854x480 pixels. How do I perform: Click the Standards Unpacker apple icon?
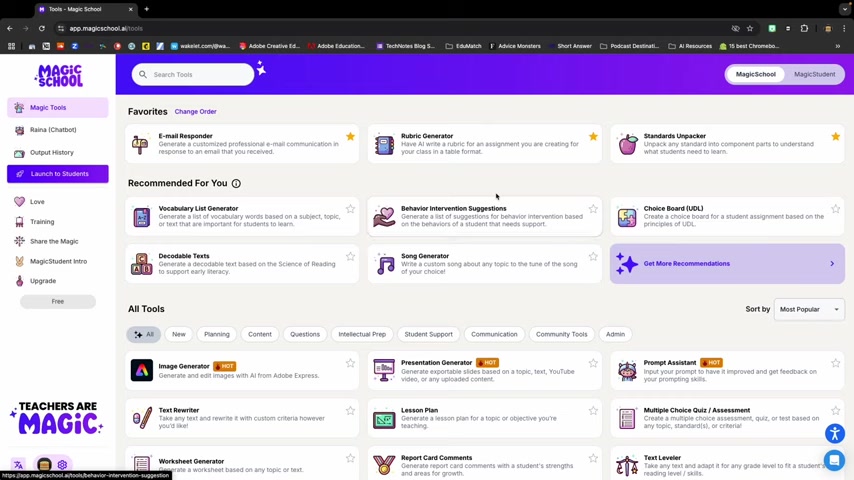(627, 144)
